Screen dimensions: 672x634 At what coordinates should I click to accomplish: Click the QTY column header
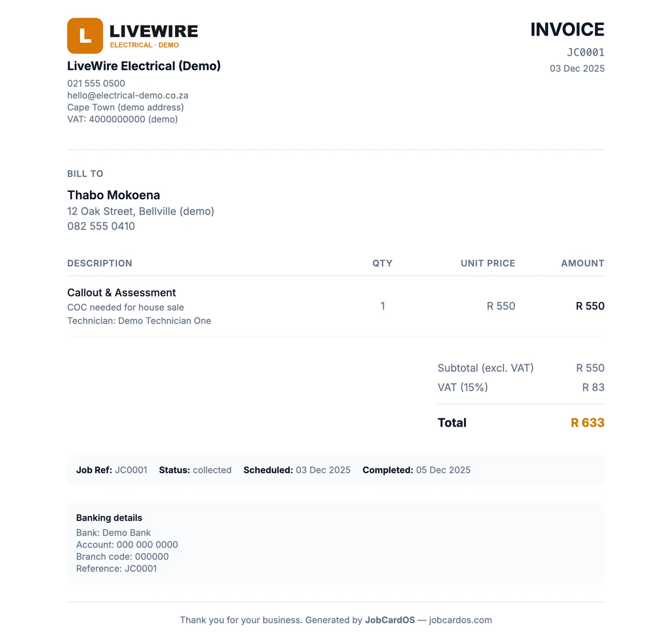coord(383,263)
